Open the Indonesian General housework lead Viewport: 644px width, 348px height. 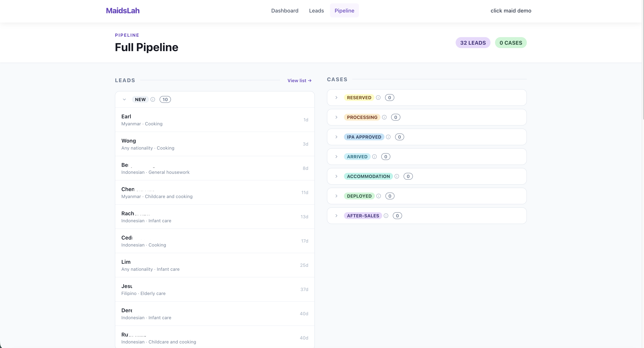pyautogui.click(x=215, y=168)
